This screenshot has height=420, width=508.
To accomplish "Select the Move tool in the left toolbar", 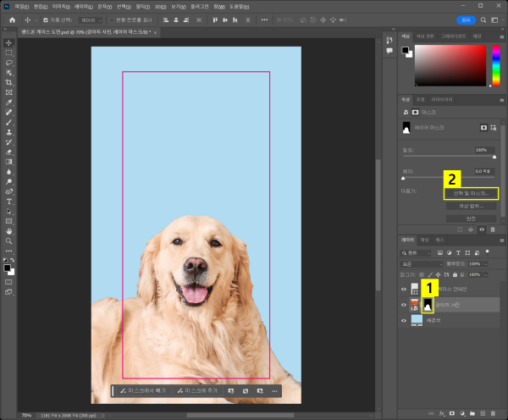I will click(9, 42).
